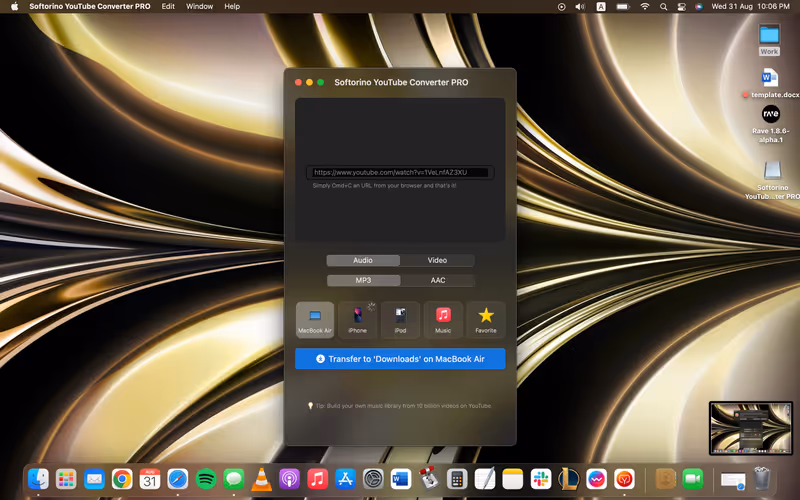Image resolution: width=800 pixels, height=500 pixels.
Task: Launch VLC media player from the Dock
Action: click(261, 479)
